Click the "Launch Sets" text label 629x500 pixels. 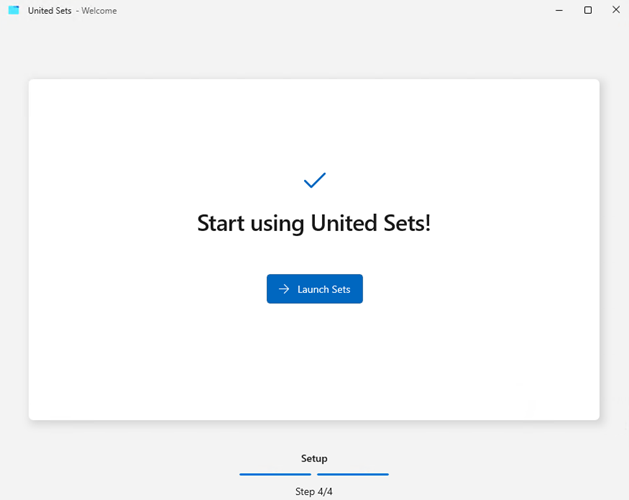tap(324, 289)
